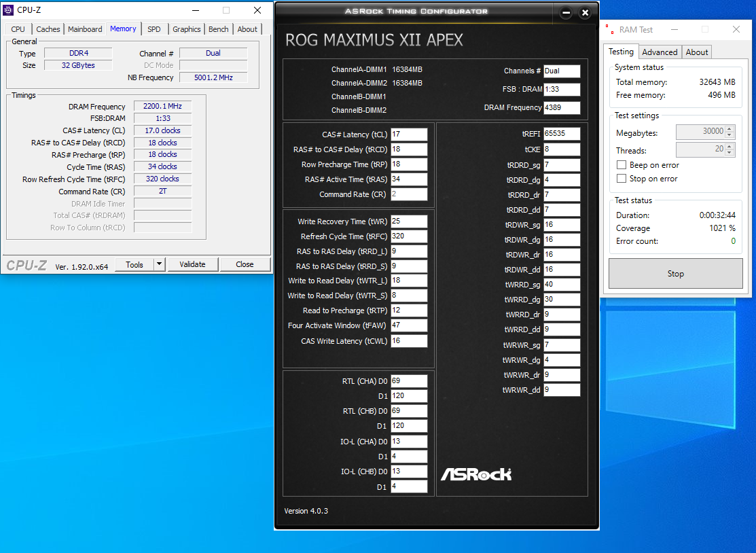
Task: Click the Duration value 0:00:32:44
Action: coord(717,215)
